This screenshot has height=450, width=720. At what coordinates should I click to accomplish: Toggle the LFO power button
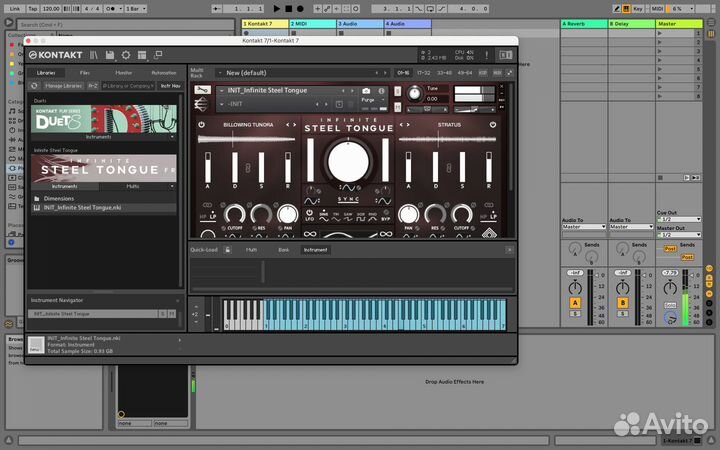309,213
